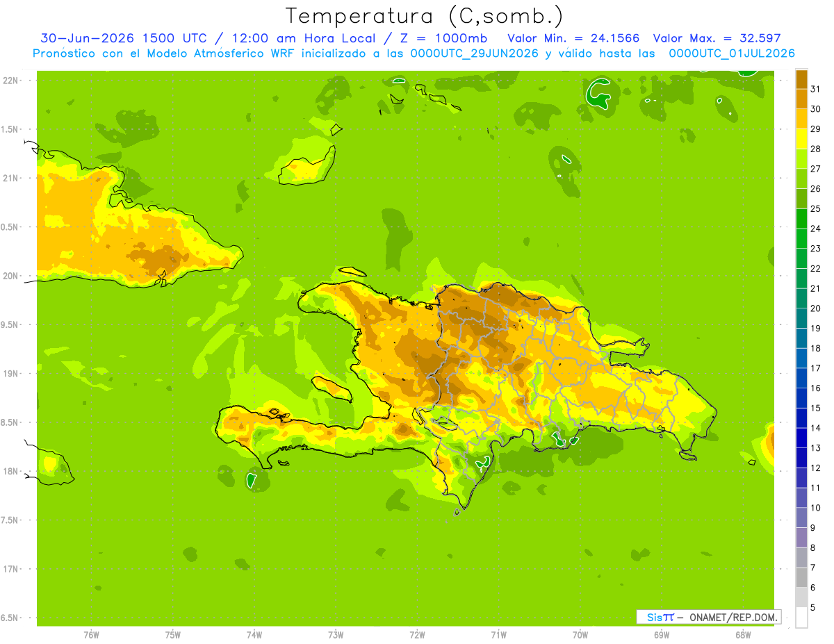Click the '72W' longitude axis label
The image size is (834, 644).
coord(417,634)
